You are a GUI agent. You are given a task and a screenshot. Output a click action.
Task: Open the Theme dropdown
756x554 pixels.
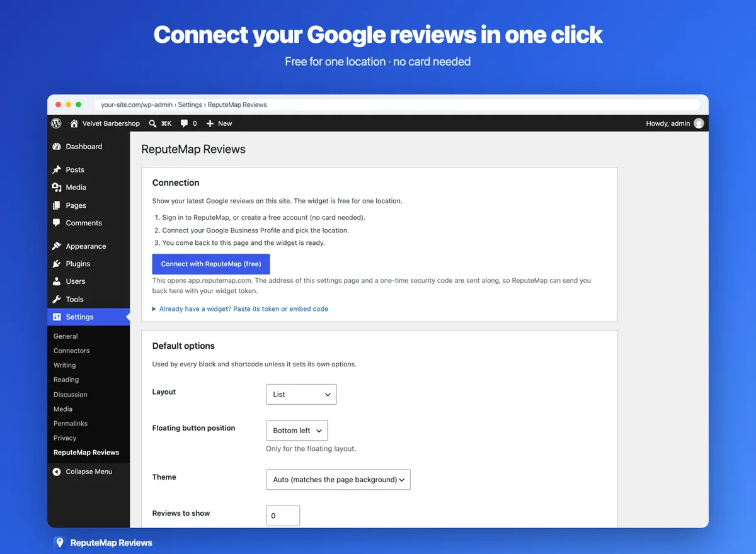coord(338,480)
